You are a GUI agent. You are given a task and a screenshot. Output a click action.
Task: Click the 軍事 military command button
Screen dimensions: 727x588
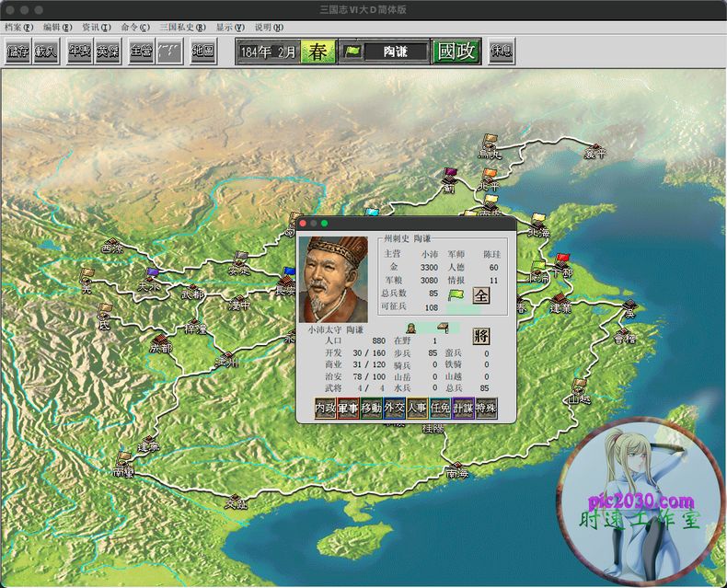pos(348,408)
